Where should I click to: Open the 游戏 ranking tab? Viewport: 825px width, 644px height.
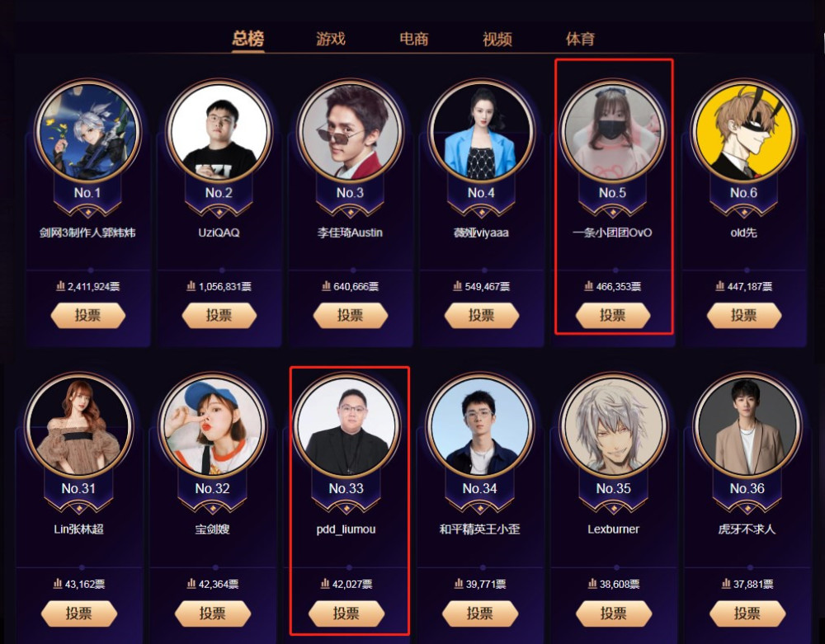click(x=331, y=39)
